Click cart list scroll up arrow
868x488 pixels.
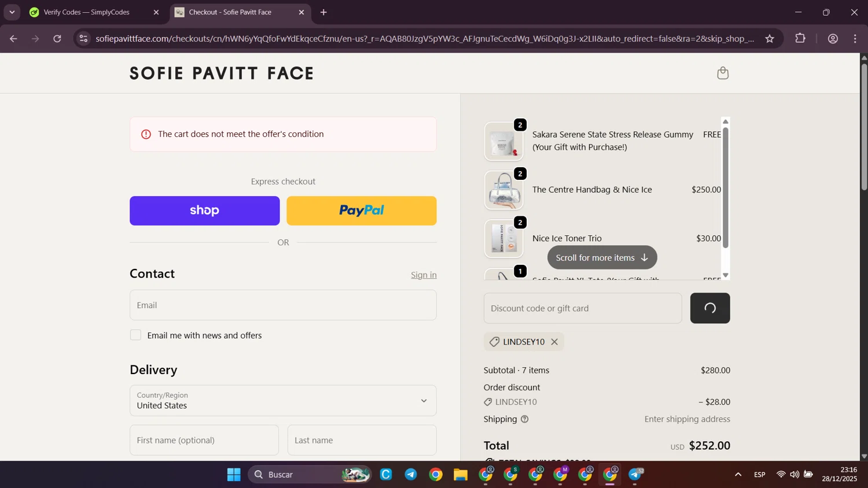coord(725,121)
